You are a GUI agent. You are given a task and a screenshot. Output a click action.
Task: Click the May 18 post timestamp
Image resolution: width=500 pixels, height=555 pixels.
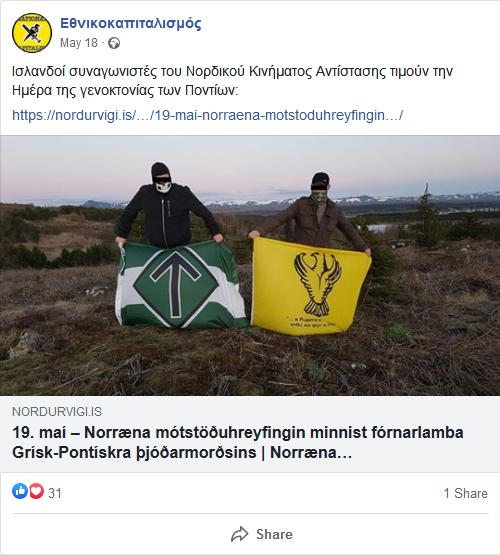click(79, 43)
